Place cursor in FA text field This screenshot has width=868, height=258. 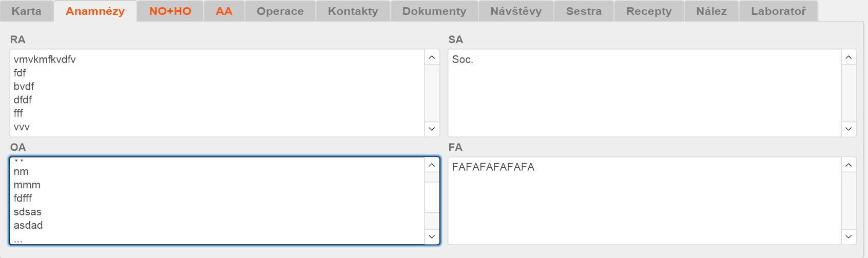tap(644, 201)
